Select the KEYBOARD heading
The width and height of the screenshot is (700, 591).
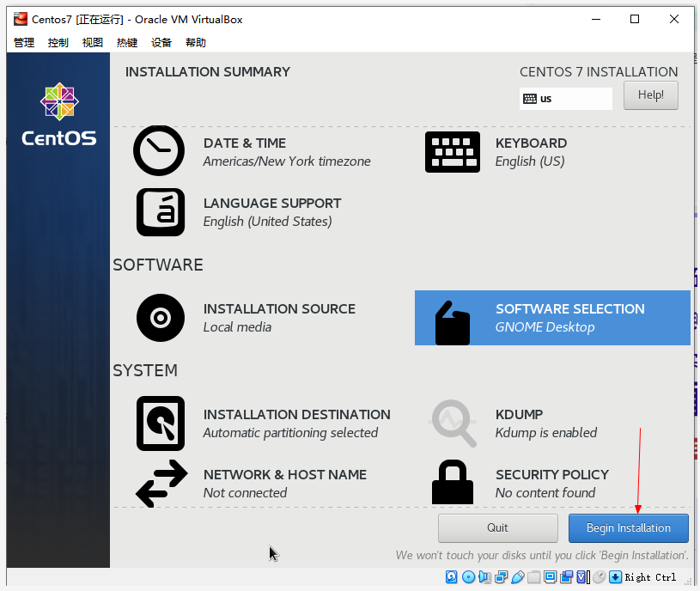click(532, 143)
